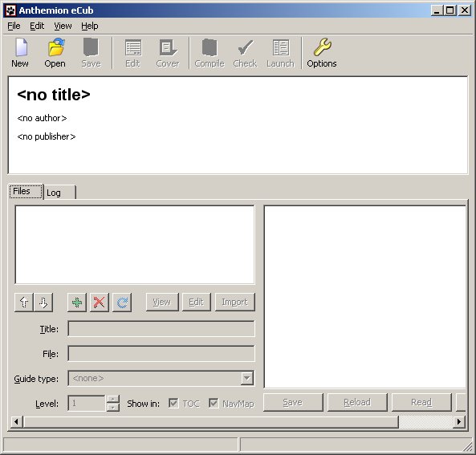Click the Import button
Viewport: 476px width, 455px height.
tap(235, 302)
